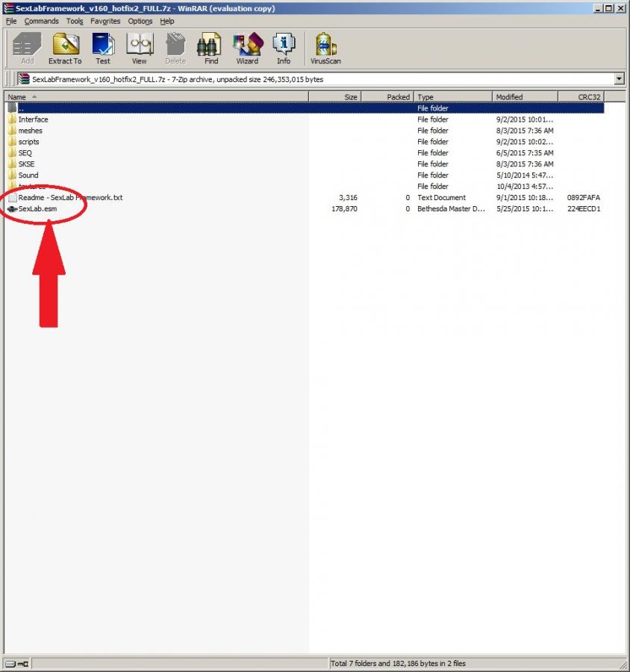Open the Favorites menu
The width and height of the screenshot is (630, 672).
click(105, 21)
